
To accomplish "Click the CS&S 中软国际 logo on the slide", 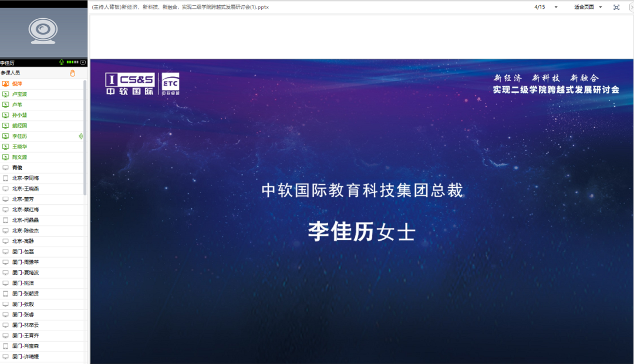I will [130, 84].
